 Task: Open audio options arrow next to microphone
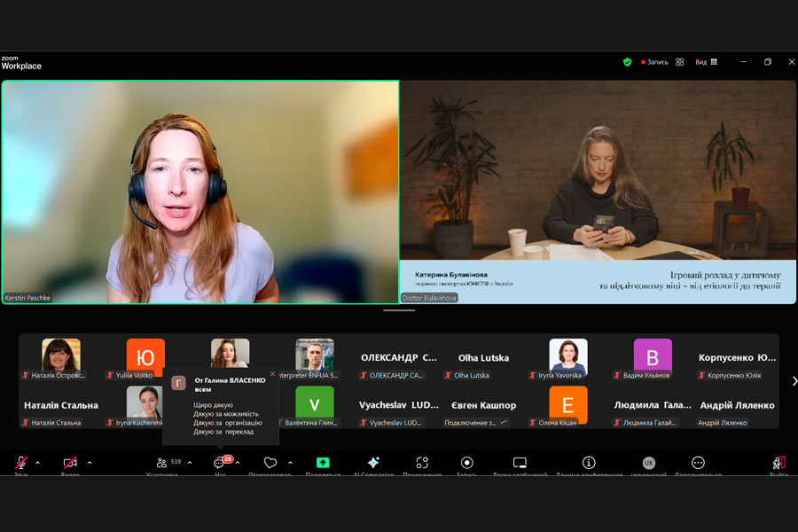coord(37,463)
